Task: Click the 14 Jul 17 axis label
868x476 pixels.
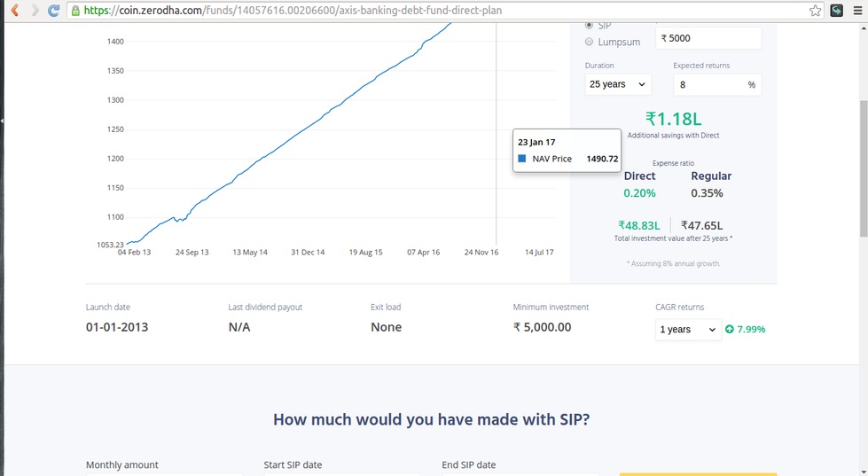Action: pos(539,253)
